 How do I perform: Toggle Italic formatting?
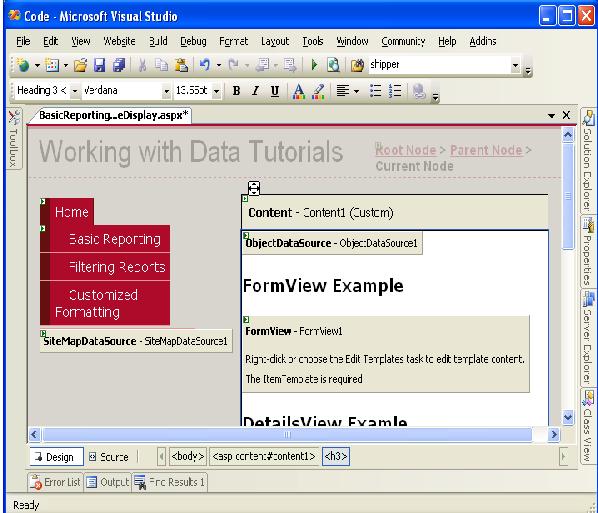tap(255, 91)
